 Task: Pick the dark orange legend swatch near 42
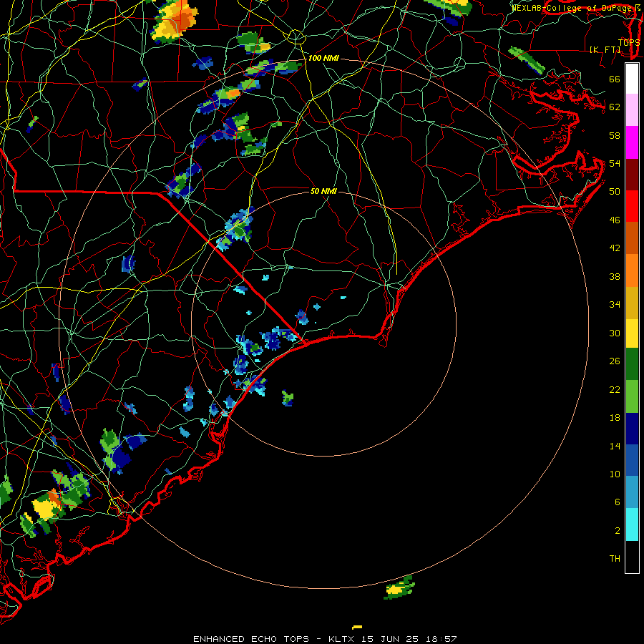[632, 238]
